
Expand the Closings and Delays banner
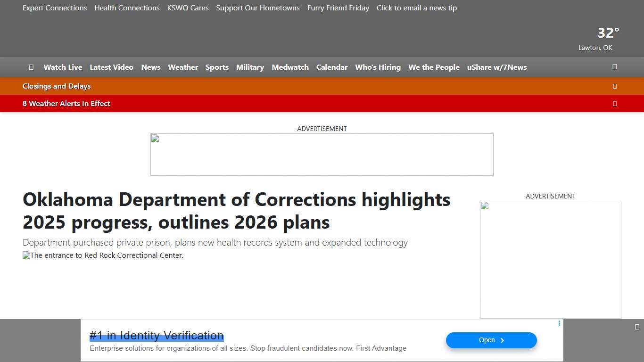[57, 86]
